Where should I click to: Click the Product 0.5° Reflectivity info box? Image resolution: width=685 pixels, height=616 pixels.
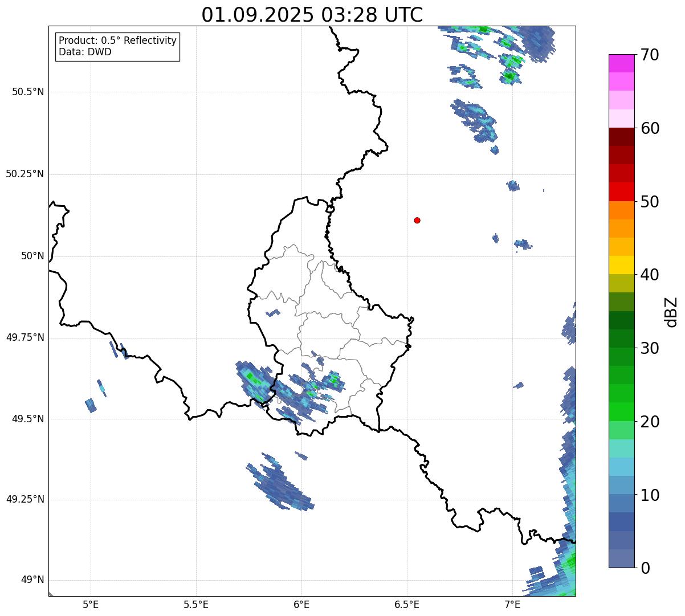[117, 47]
